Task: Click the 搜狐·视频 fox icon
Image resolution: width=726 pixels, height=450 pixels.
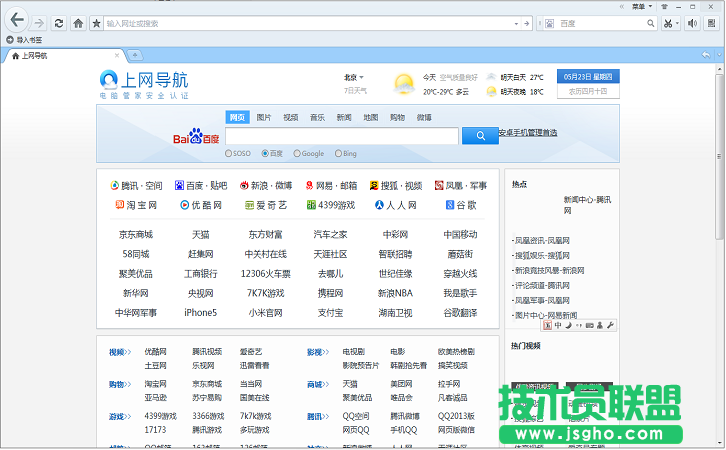Action: 374,186
